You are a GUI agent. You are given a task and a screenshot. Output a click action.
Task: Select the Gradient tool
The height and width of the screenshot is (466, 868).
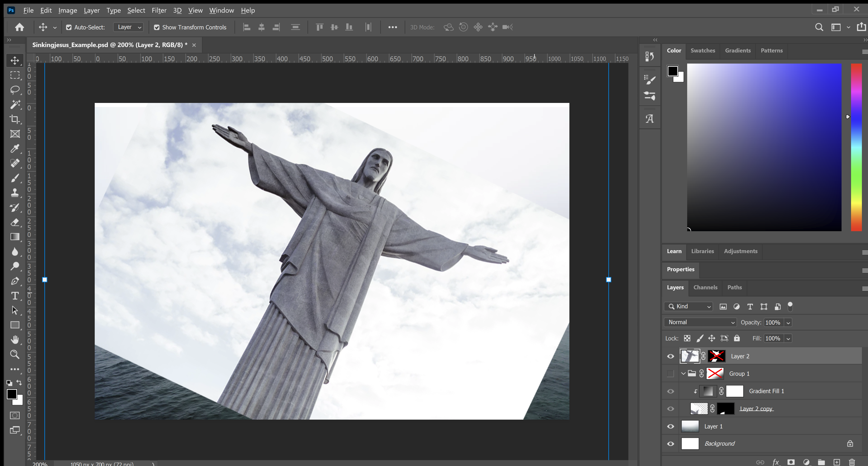[15, 237]
